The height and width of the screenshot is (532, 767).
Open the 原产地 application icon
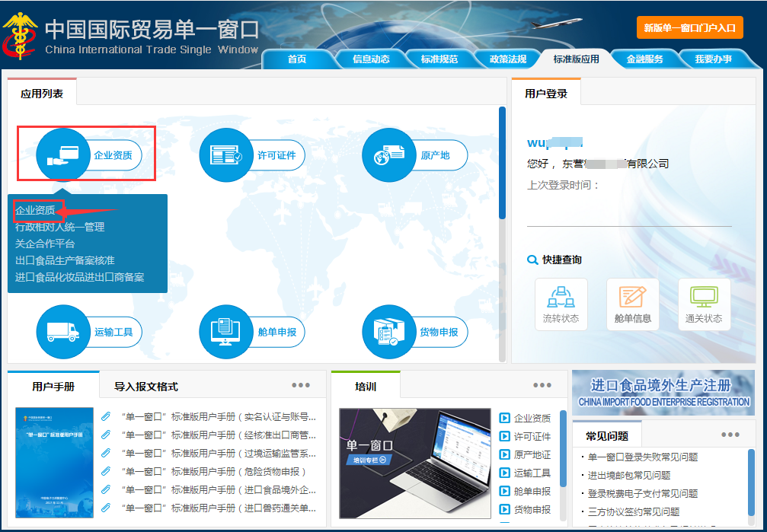point(389,155)
